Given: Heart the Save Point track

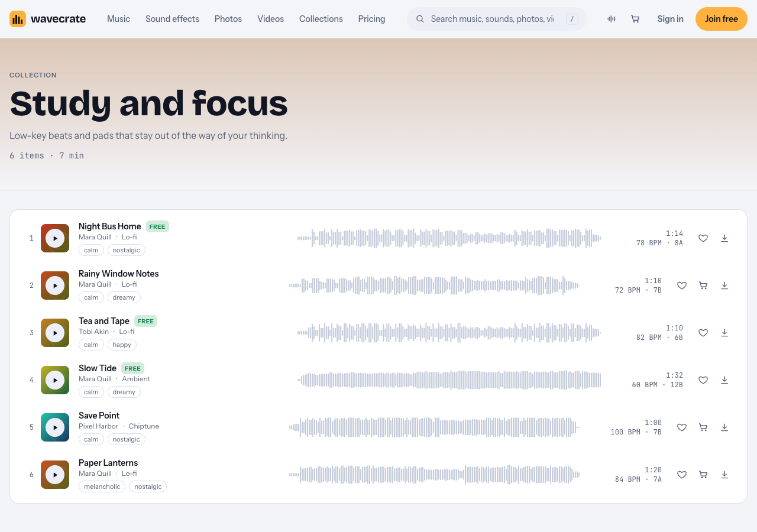Looking at the screenshot, I should [682, 427].
